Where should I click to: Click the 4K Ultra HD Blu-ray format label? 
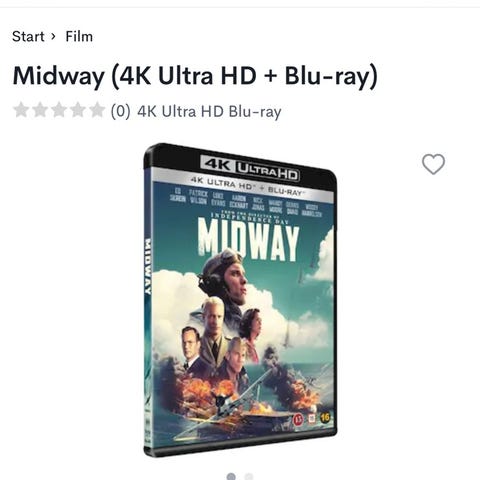(209, 111)
